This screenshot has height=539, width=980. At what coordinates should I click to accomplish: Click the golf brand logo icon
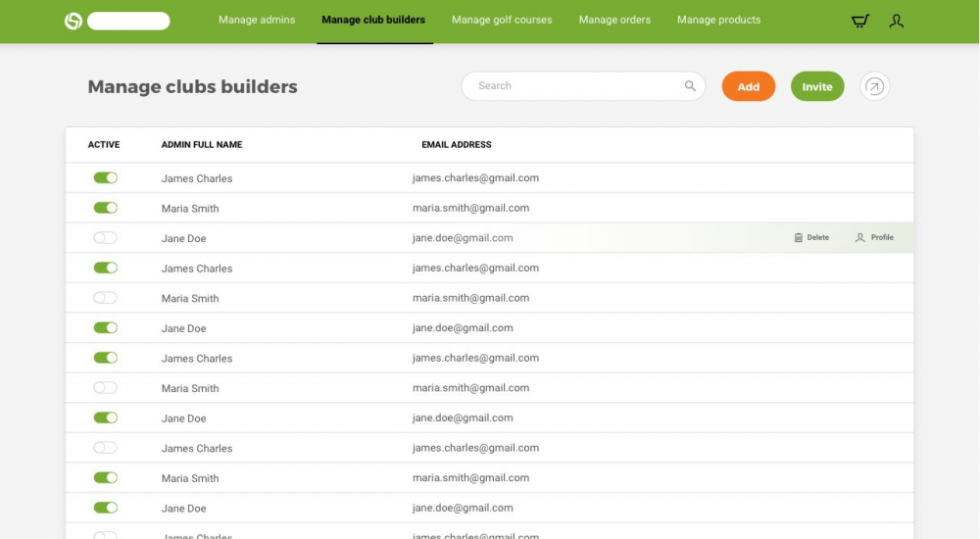click(x=73, y=21)
